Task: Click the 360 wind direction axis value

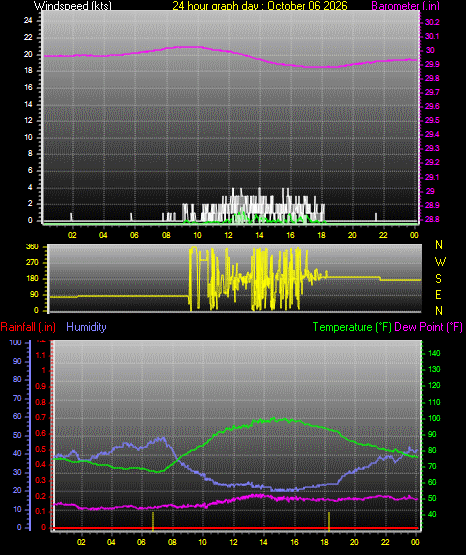Action: [x=32, y=247]
